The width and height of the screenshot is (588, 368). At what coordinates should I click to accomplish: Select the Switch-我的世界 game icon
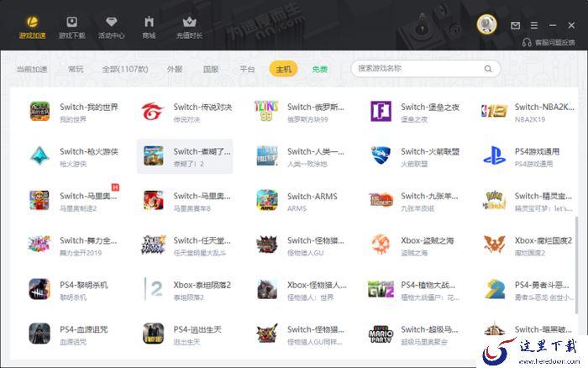click(39, 112)
